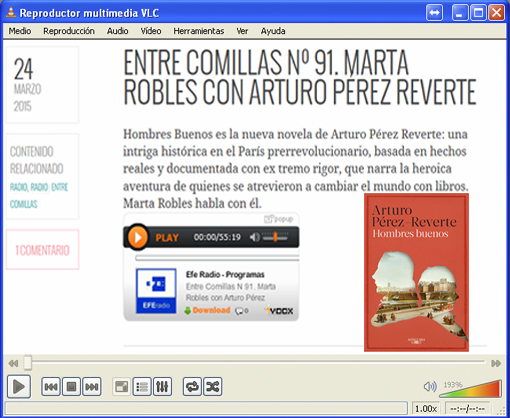
Task: Click the slower rewind arrows icon
Action: pos(13,363)
